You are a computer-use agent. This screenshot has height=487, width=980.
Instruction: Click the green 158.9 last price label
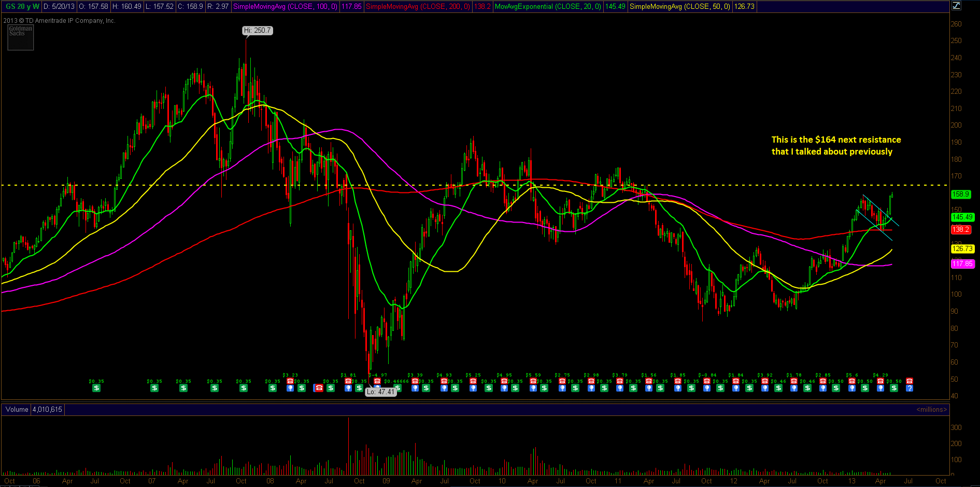(961, 194)
